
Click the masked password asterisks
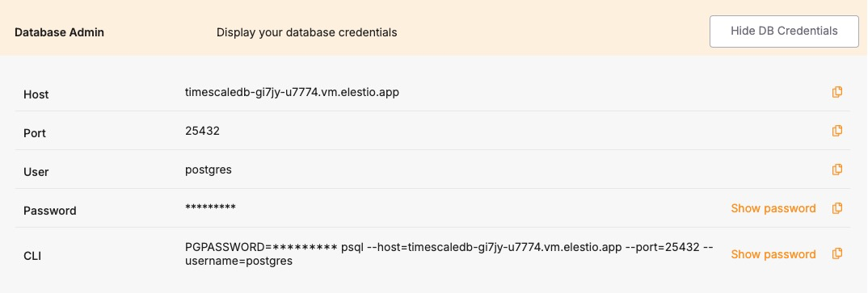(210, 208)
